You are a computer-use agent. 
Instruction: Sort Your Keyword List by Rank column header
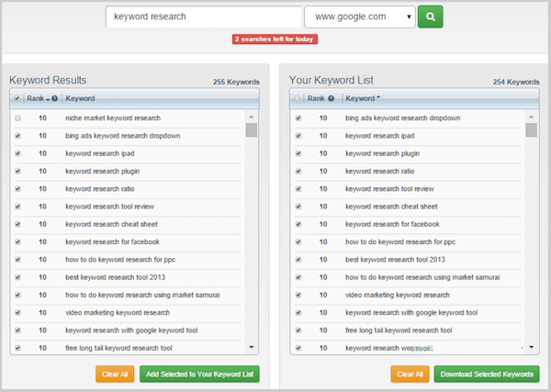point(316,99)
